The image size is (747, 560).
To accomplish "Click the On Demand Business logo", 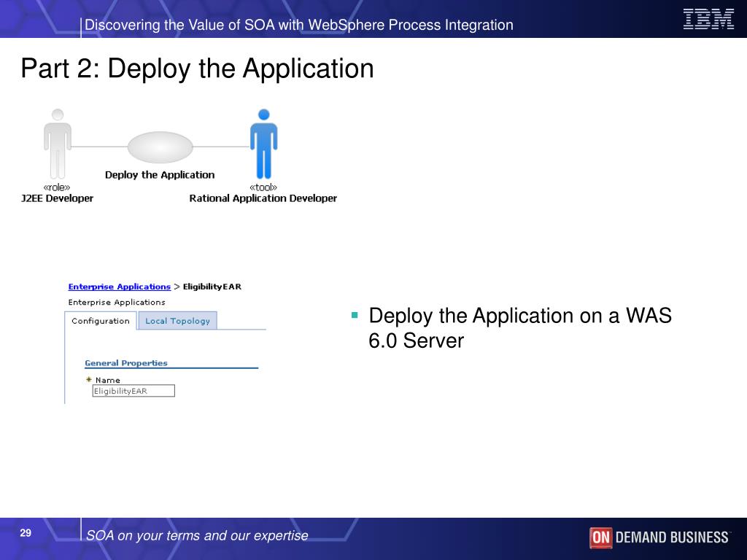I will pos(659,537).
